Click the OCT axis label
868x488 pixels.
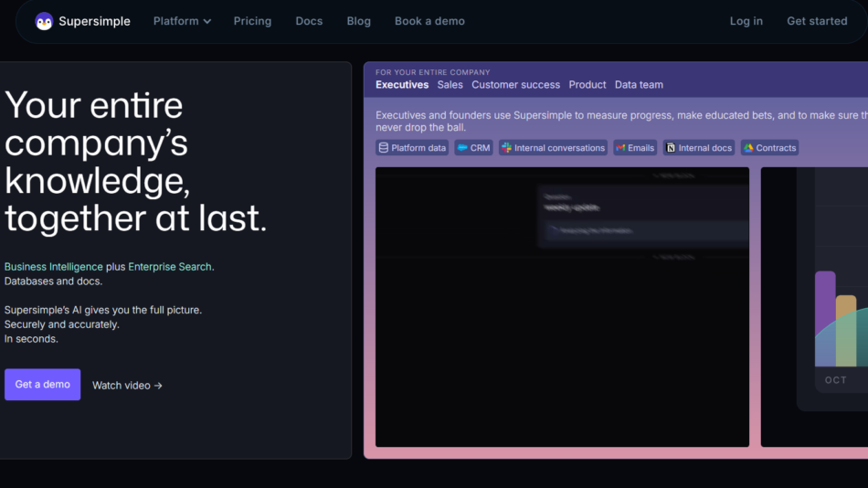click(x=836, y=380)
